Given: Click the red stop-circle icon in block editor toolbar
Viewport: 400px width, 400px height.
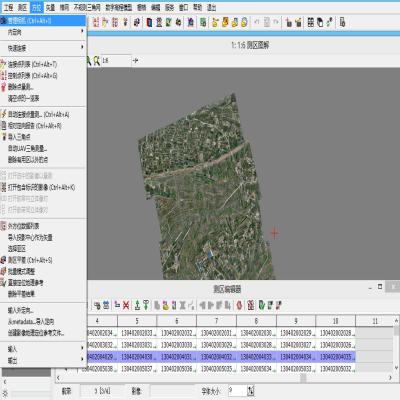Looking at the screenshot, I should tap(239, 305).
